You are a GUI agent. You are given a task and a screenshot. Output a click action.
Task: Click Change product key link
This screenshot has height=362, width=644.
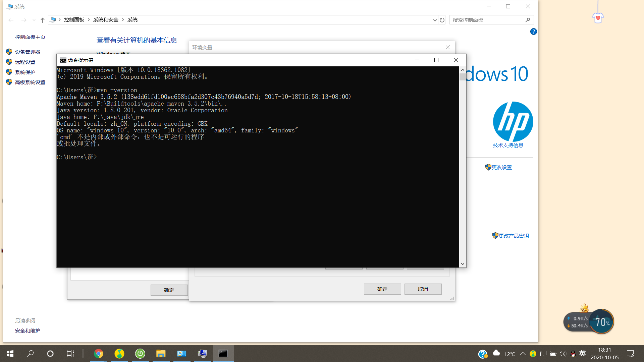(514, 236)
